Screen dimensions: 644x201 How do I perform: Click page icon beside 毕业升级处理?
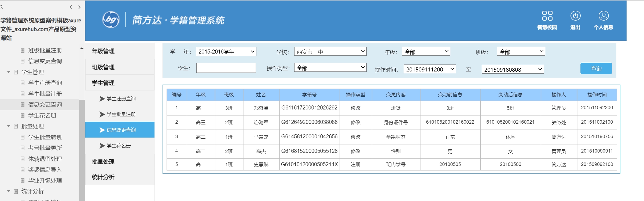click(23, 180)
